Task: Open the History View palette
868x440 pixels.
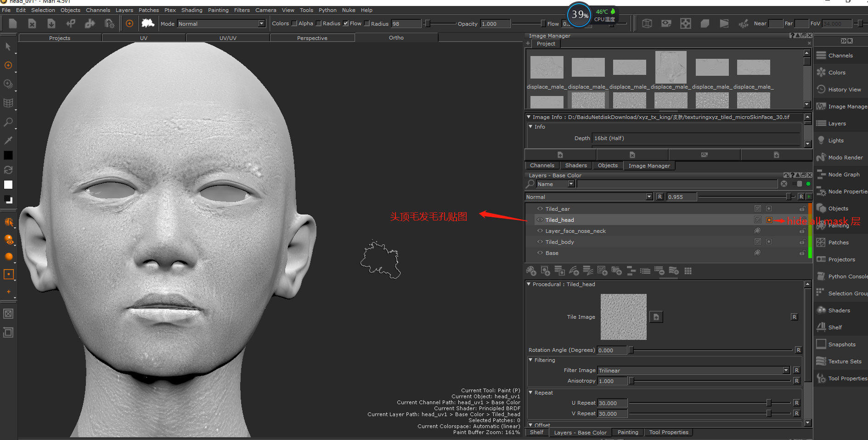Action: (x=844, y=90)
